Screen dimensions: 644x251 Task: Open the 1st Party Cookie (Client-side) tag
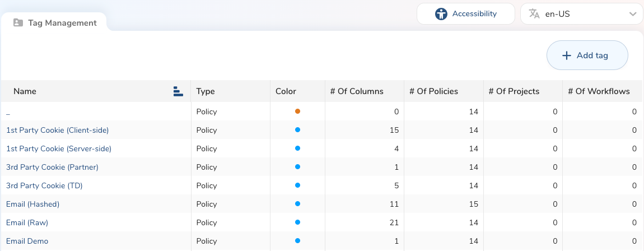coord(57,130)
